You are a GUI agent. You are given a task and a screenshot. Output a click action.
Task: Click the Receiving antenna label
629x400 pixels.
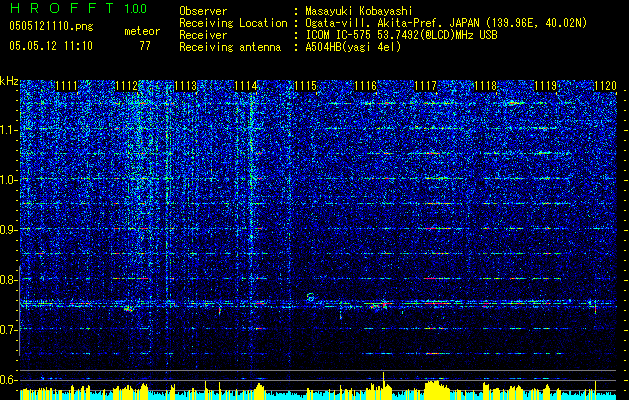[230, 47]
